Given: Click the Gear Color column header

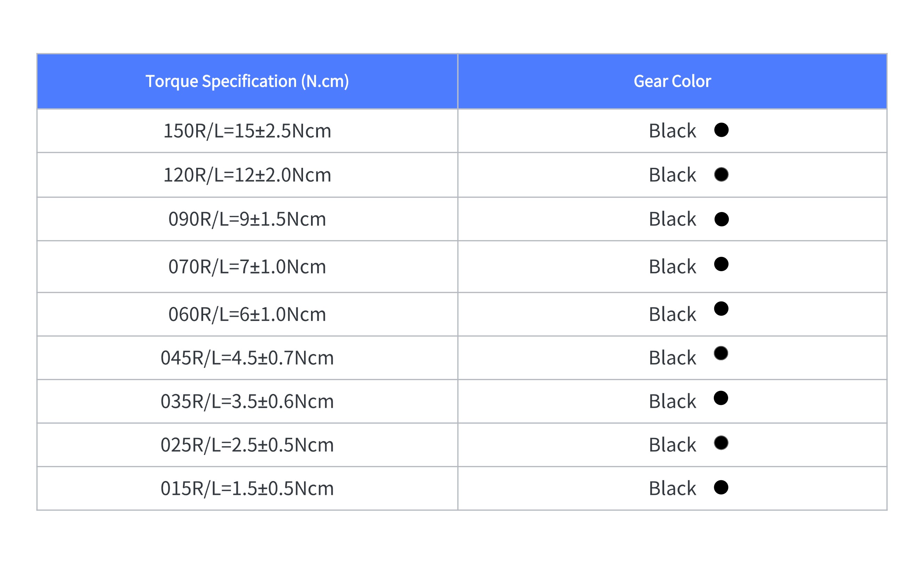Looking at the screenshot, I should point(672,81).
